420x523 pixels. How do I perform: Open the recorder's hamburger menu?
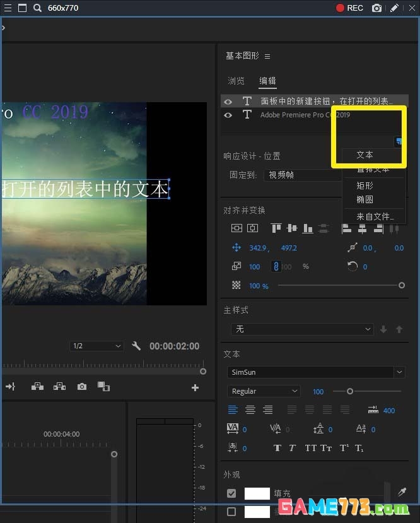(8, 8)
